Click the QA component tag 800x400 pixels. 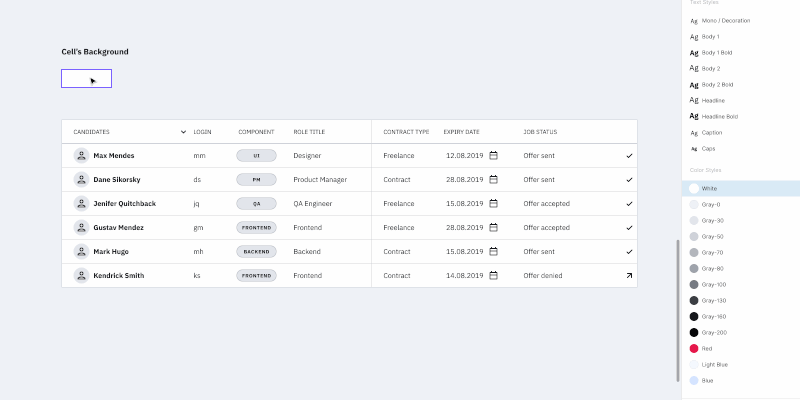click(x=256, y=204)
